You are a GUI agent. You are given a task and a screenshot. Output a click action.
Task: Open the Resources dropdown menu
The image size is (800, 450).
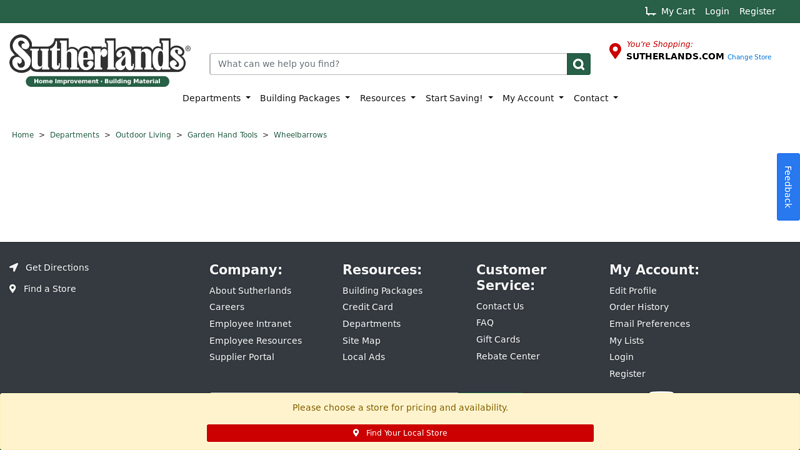point(387,98)
